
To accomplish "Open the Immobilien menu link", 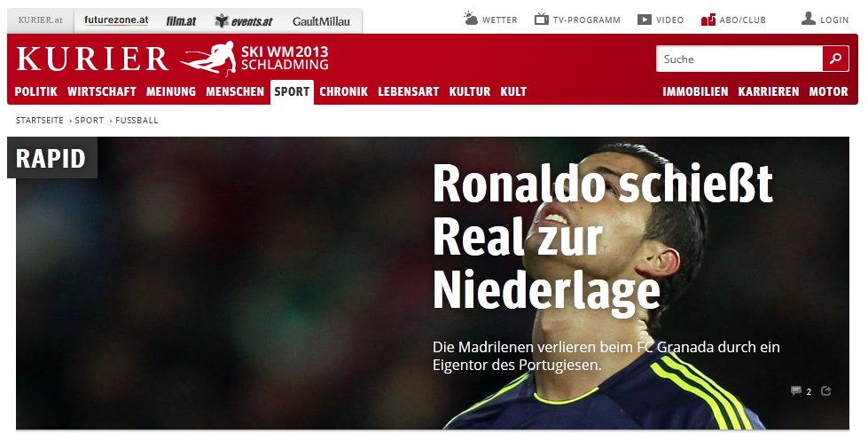I will pyautogui.click(x=695, y=92).
